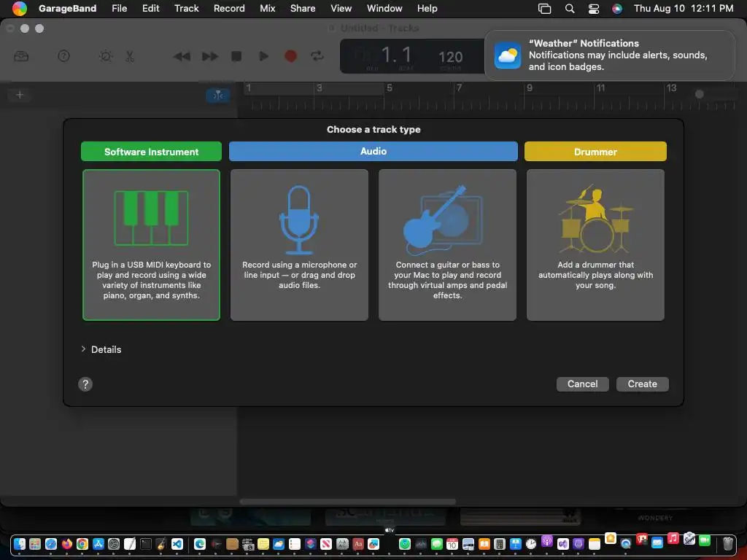
Task: Choose the green Software Instrument header
Action: pos(152,152)
